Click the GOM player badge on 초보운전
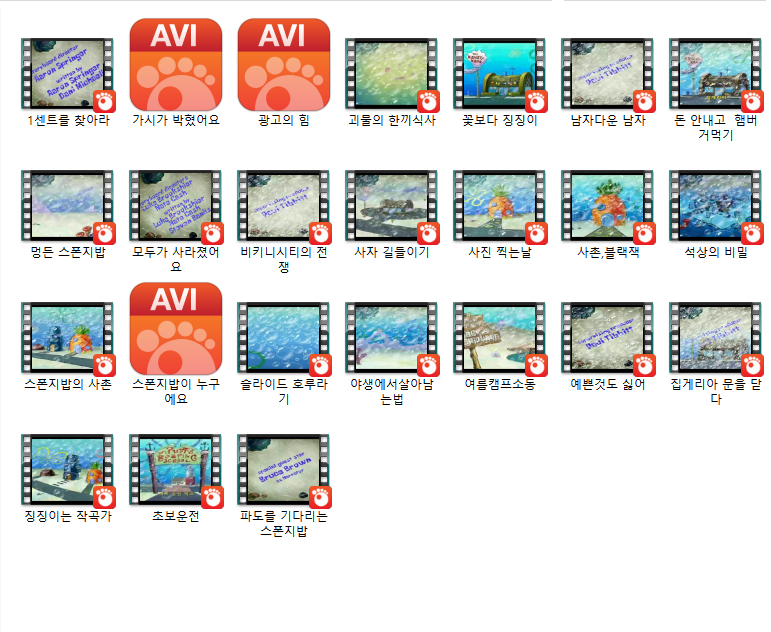Screen dimensions: 771x632 click(212, 497)
